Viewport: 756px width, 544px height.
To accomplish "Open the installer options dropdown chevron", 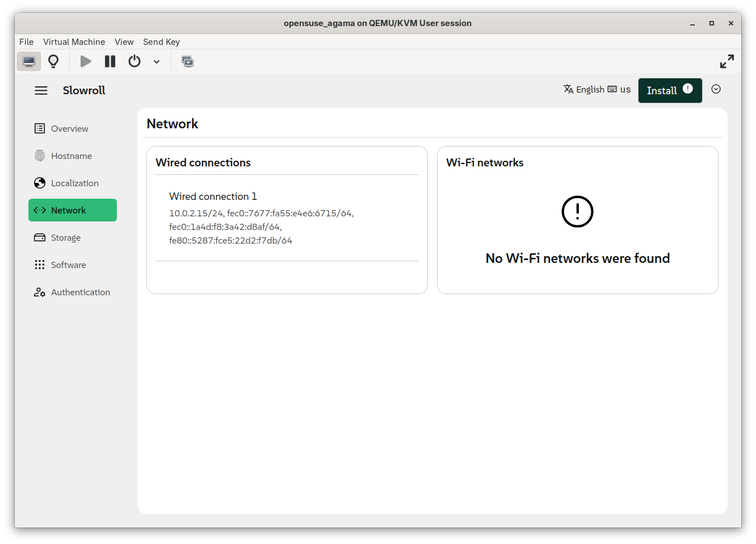I will pos(716,89).
